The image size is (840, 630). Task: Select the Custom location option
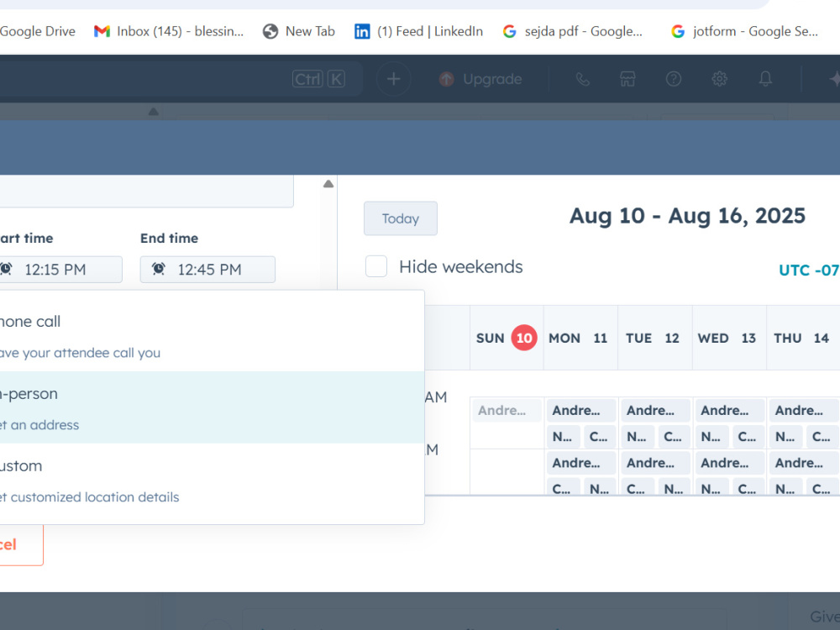click(213, 480)
